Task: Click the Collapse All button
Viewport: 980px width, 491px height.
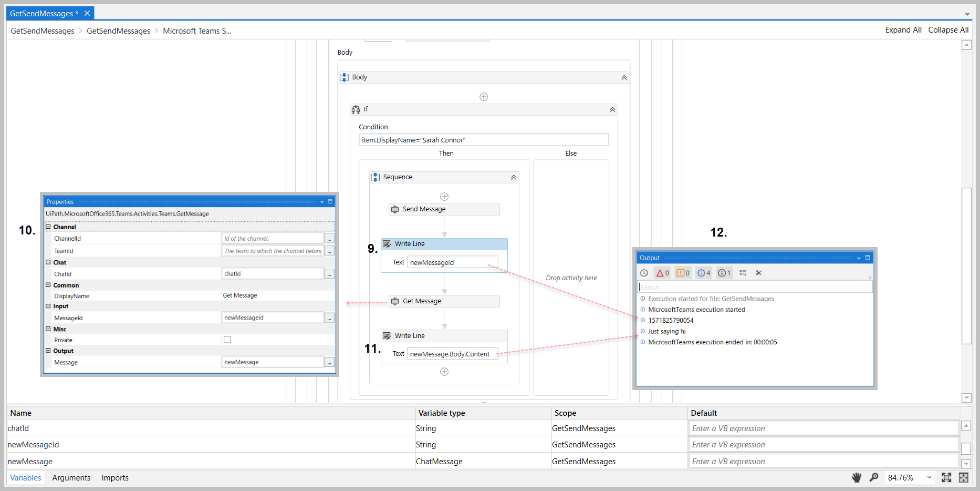Action: [948, 30]
